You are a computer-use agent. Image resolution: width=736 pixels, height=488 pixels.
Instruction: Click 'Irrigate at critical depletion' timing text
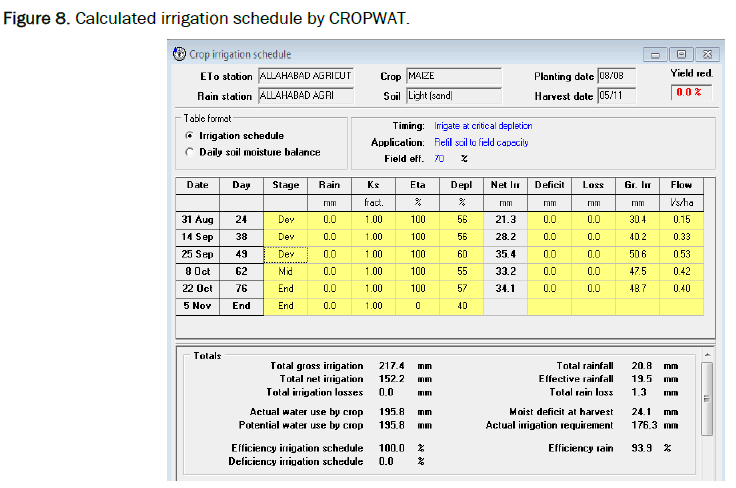pos(483,126)
